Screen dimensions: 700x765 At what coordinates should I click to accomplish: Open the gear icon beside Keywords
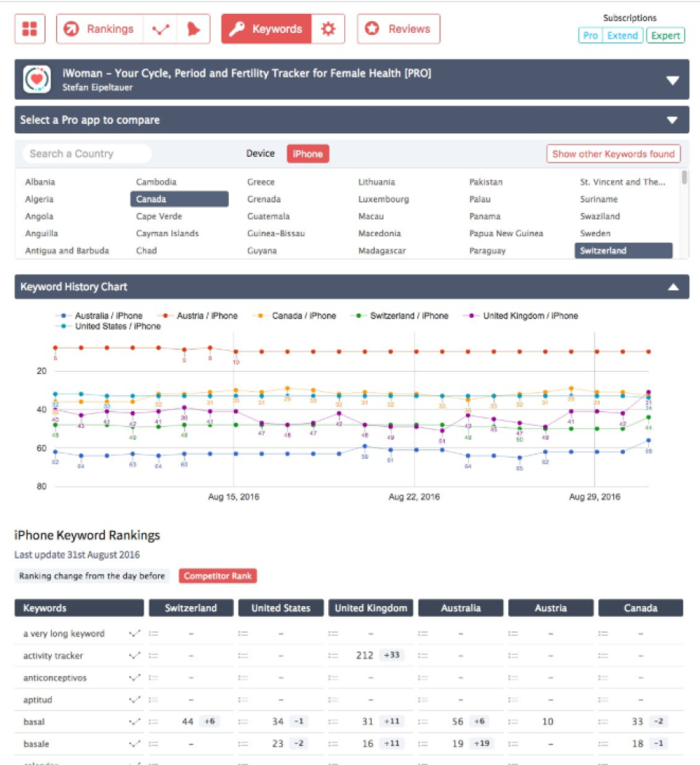[327, 29]
